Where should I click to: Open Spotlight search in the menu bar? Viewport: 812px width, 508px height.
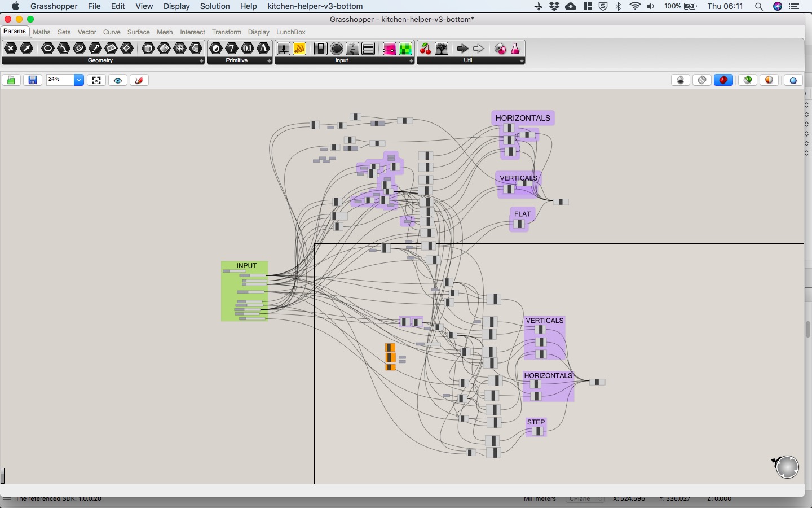tap(759, 6)
